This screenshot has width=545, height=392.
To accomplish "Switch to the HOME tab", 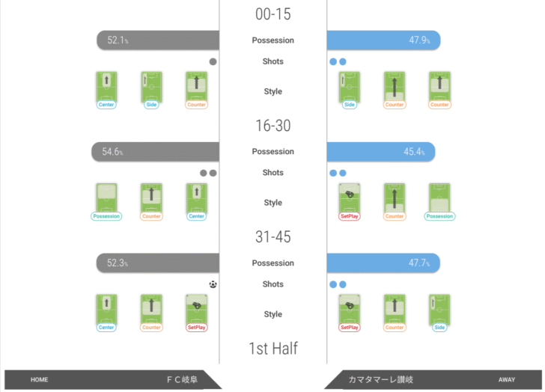I will 40,380.
